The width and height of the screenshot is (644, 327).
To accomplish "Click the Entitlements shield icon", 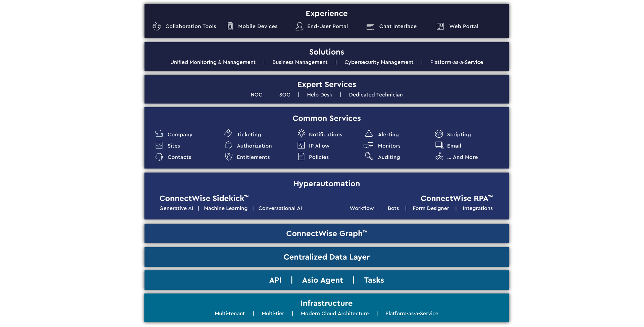I will 229,156.
